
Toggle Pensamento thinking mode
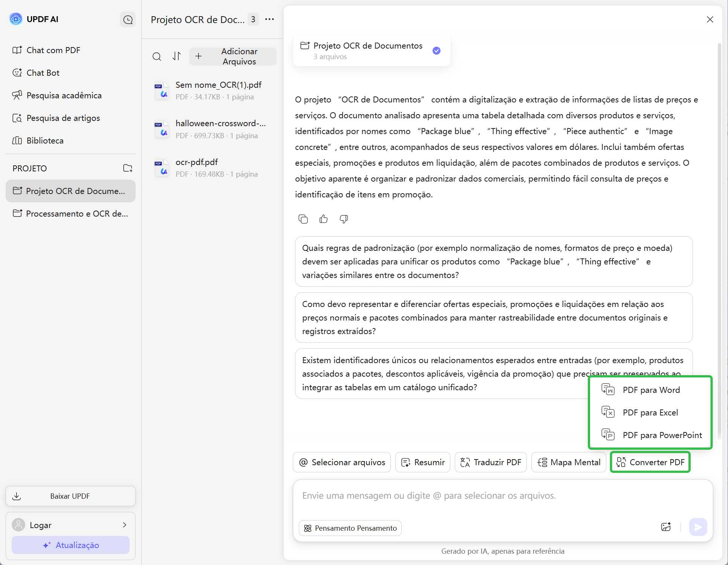pyautogui.click(x=350, y=528)
